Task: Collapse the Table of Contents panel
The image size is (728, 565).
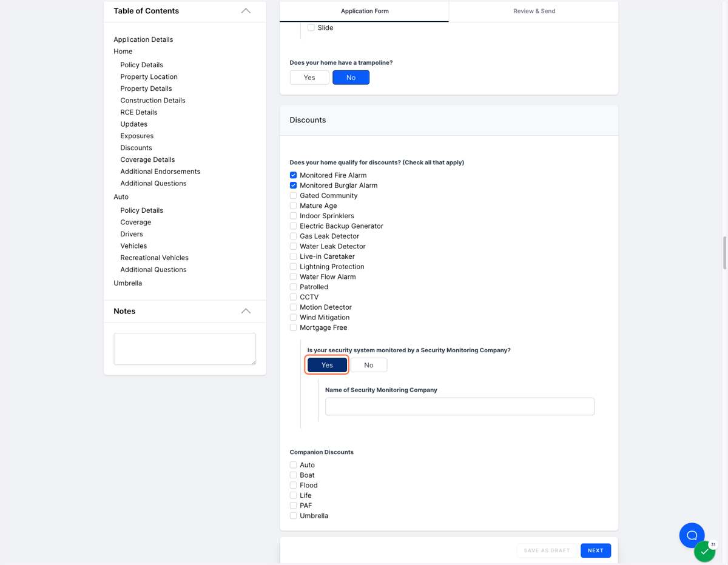Action: coord(246,11)
